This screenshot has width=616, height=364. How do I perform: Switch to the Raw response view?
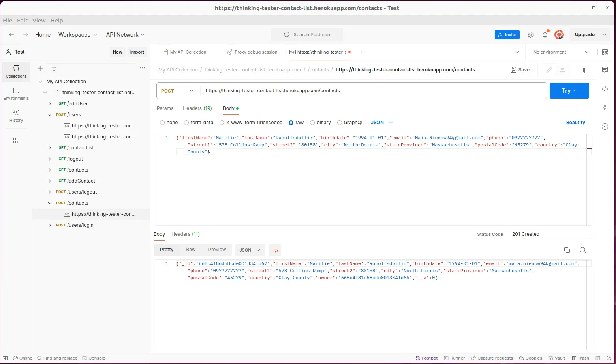point(191,250)
